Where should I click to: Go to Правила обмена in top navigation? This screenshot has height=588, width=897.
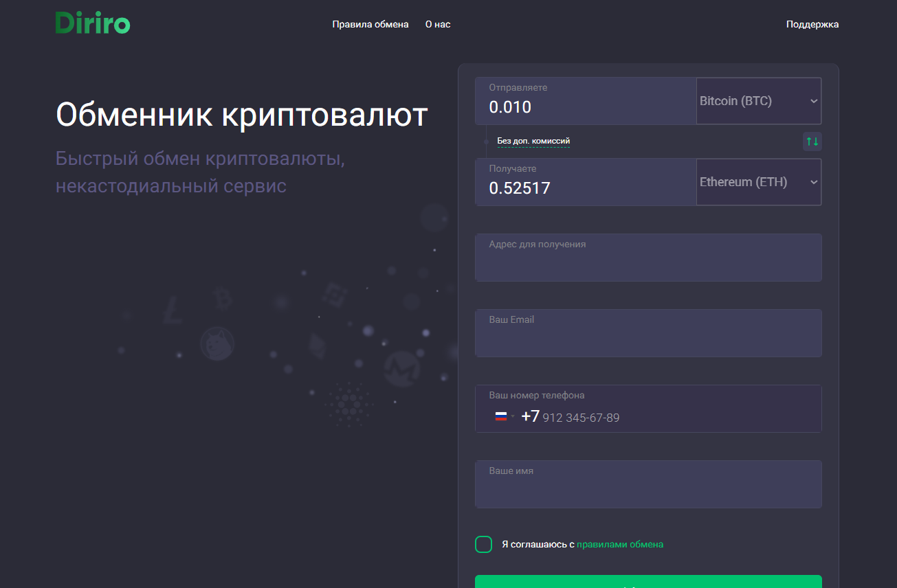(370, 24)
